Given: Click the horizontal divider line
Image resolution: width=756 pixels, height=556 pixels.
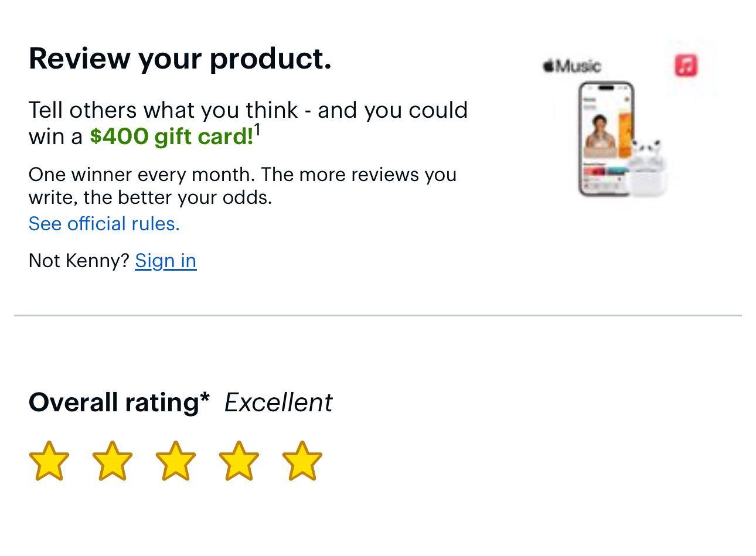Looking at the screenshot, I should pyautogui.click(x=378, y=315).
